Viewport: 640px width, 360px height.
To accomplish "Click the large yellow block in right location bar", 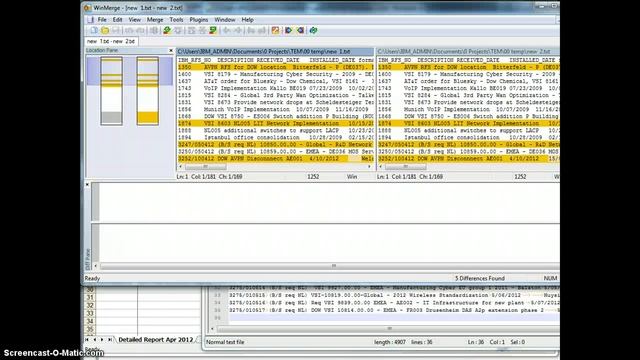I will (148, 117).
